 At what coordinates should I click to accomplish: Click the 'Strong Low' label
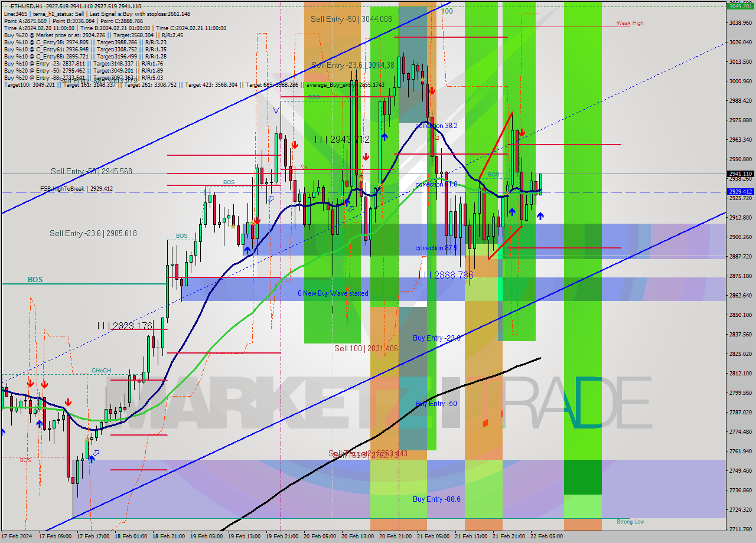[x=630, y=522]
